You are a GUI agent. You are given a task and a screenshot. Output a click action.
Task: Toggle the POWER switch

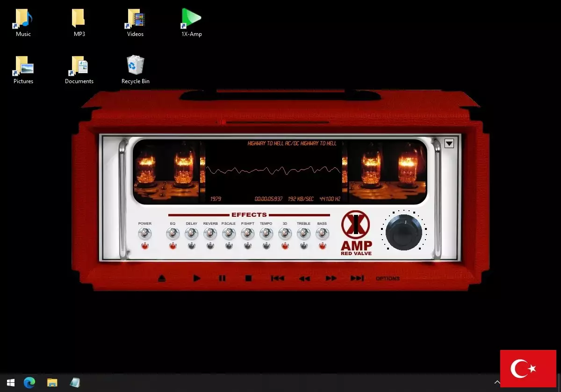144,234
